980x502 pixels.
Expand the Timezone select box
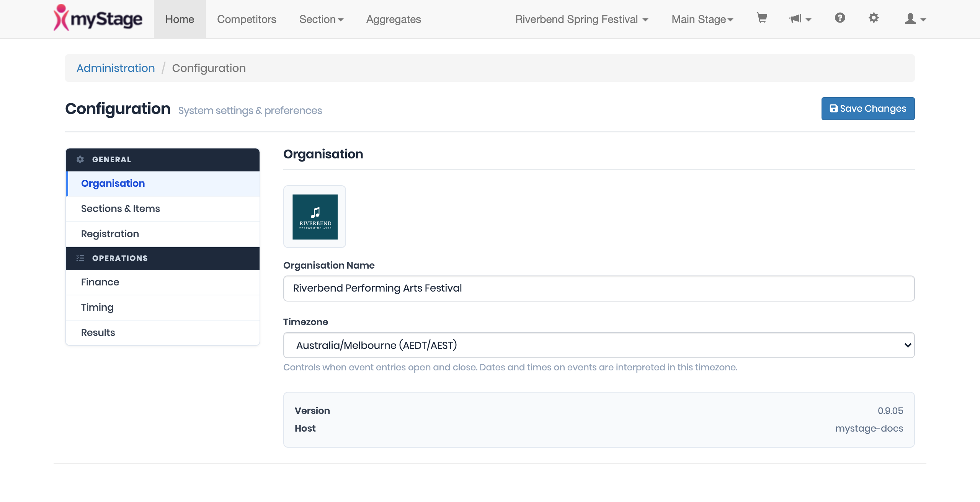[599, 345]
